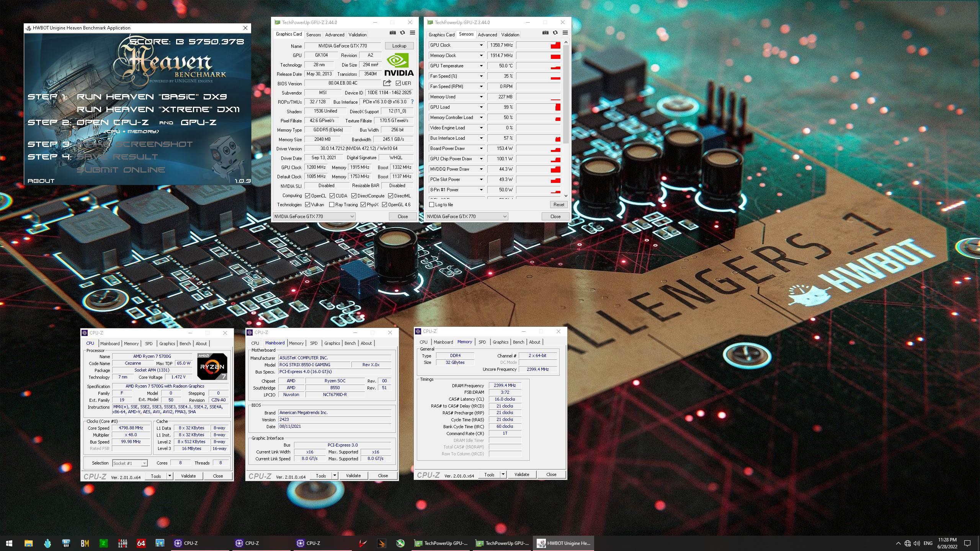Toggle the CUDA checkbox
The image size is (980, 551).
[332, 196]
